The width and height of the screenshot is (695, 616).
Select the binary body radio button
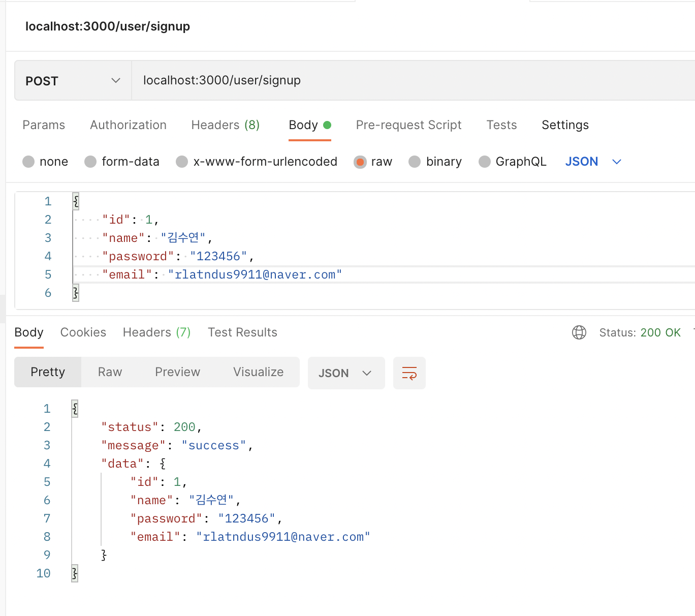click(x=415, y=162)
